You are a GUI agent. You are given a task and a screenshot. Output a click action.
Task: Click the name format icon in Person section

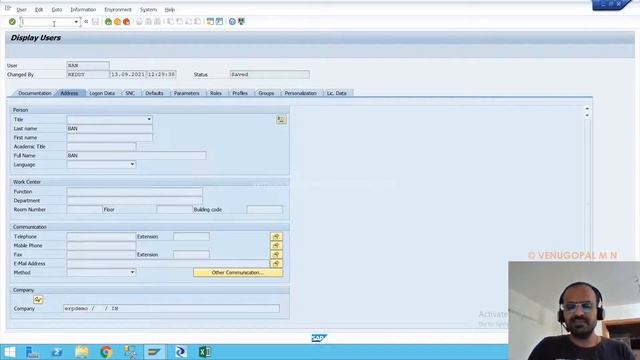click(x=281, y=120)
